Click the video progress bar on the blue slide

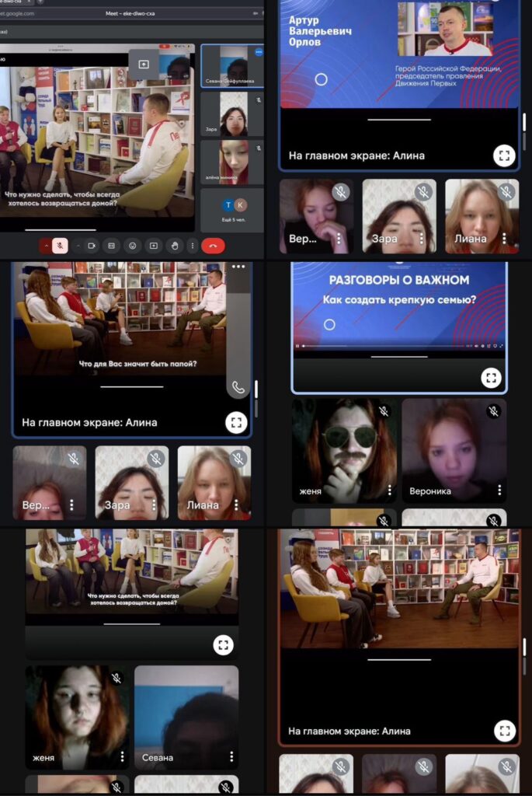tap(388, 345)
